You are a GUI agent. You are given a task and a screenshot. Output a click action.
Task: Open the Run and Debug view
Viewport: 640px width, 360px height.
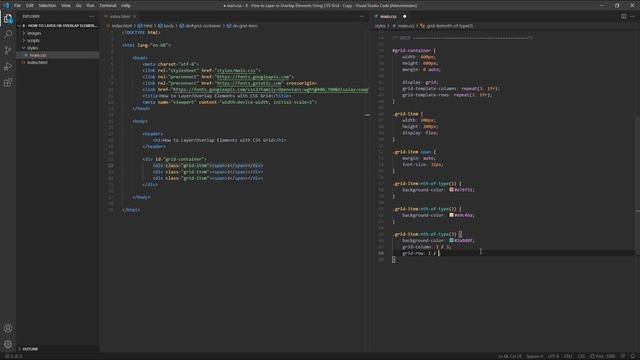coord(8,67)
